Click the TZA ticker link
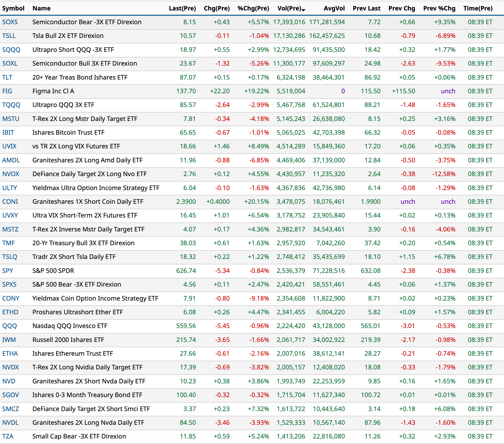The width and height of the screenshot is (504, 444). coord(8,436)
